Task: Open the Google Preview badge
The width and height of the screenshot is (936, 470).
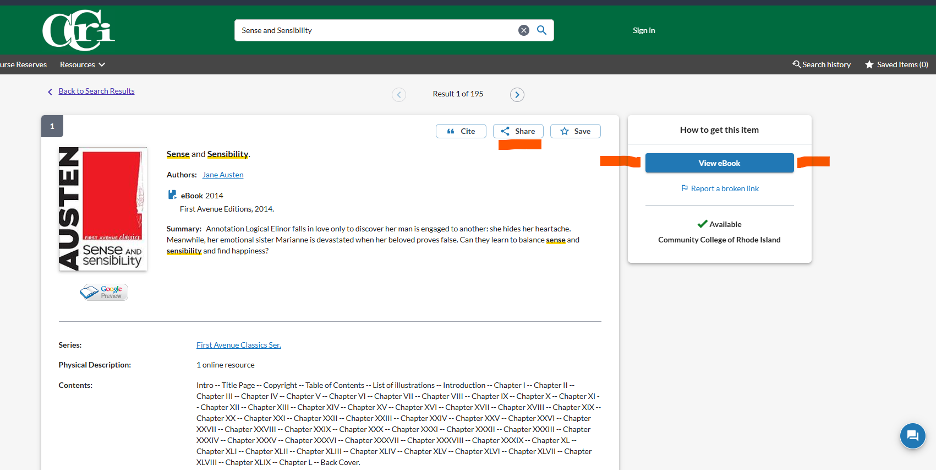Action: point(104,292)
